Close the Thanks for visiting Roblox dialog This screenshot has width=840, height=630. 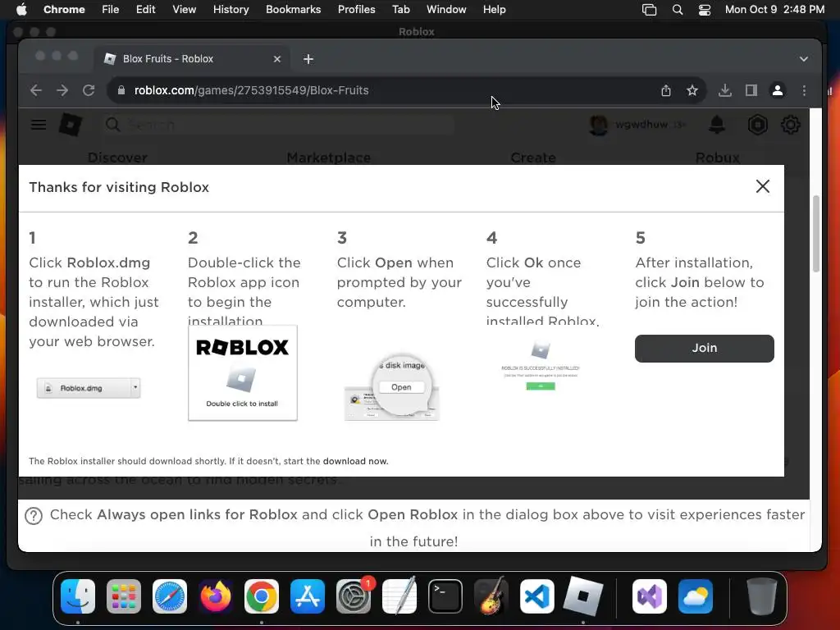pos(762,186)
